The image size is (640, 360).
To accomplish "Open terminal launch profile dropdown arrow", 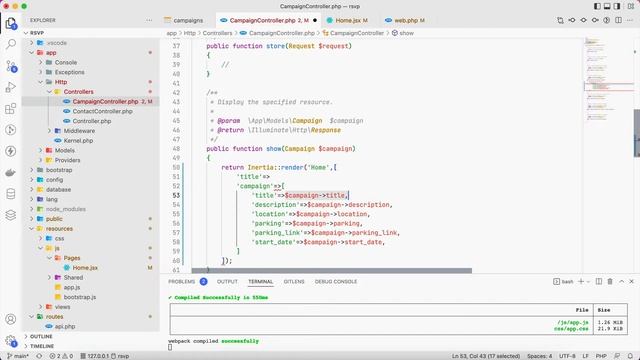I will pos(588,282).
